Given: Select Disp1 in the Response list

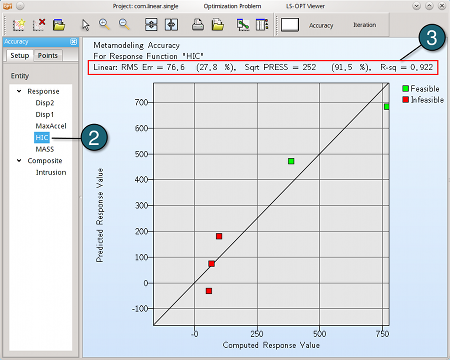Looking at the screenshot, I should point(44,115).
